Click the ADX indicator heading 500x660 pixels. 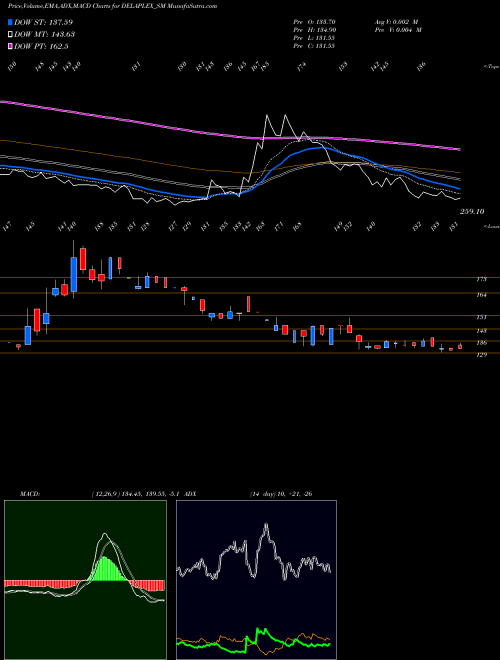tap(190, 494)
